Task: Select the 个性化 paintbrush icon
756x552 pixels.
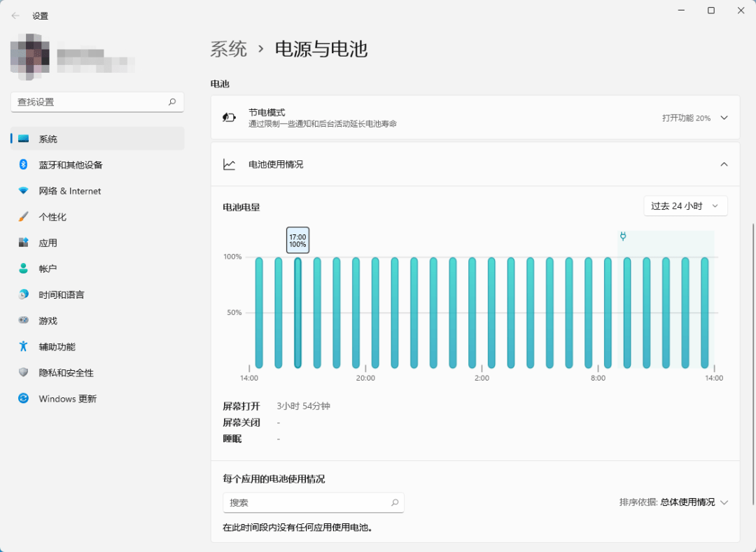Action: (23, 217)
